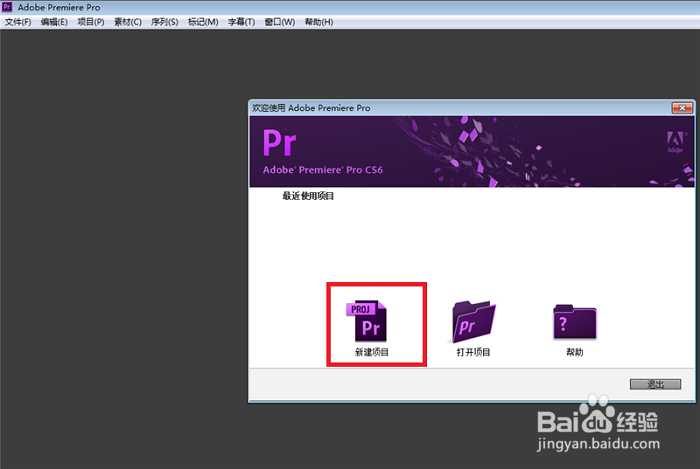Open the 帮助 (Help) folder icon

575,321
